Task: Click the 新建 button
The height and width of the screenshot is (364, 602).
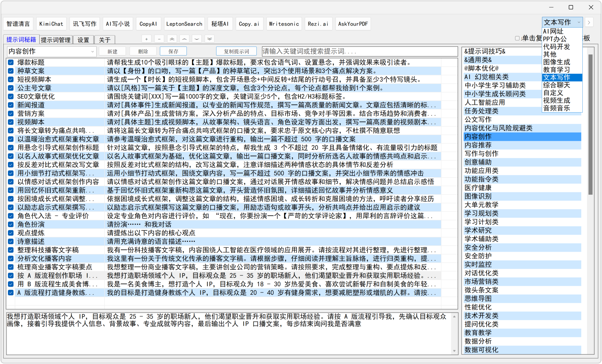Action: [x=113, y=51]
